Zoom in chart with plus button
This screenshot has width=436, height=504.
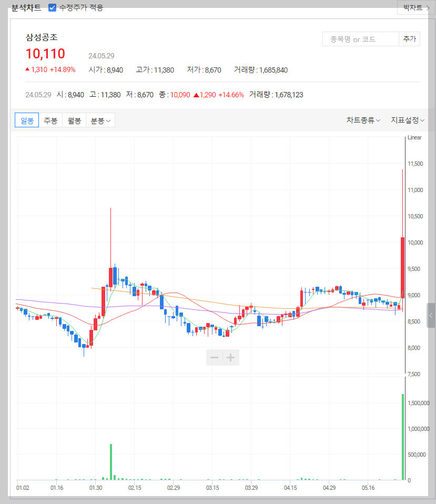(x=231, y=357)
